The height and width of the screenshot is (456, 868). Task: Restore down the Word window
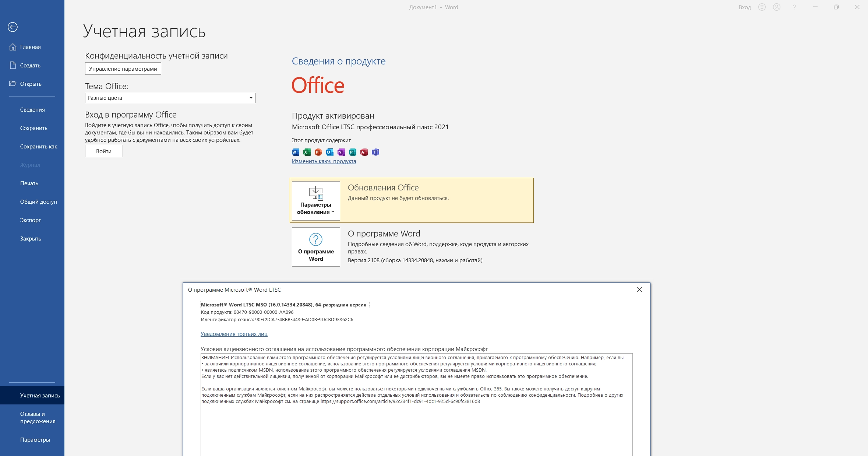tap(836, 7)
